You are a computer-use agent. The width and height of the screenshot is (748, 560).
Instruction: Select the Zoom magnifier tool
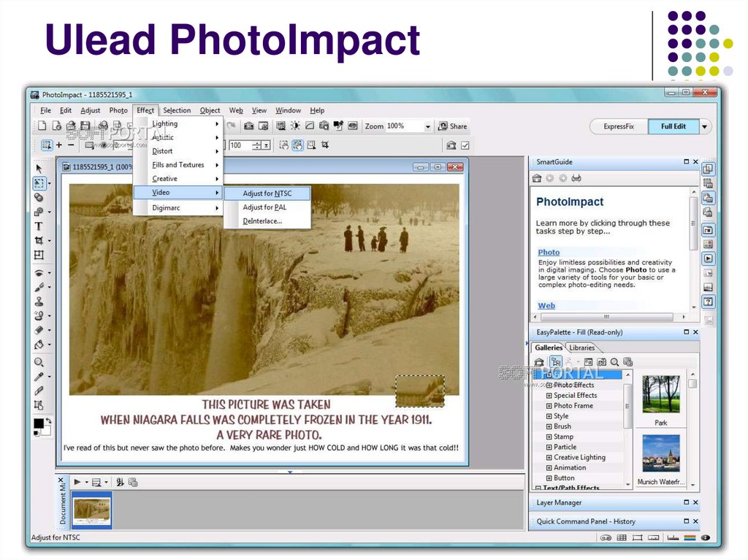tap(39, 362)
